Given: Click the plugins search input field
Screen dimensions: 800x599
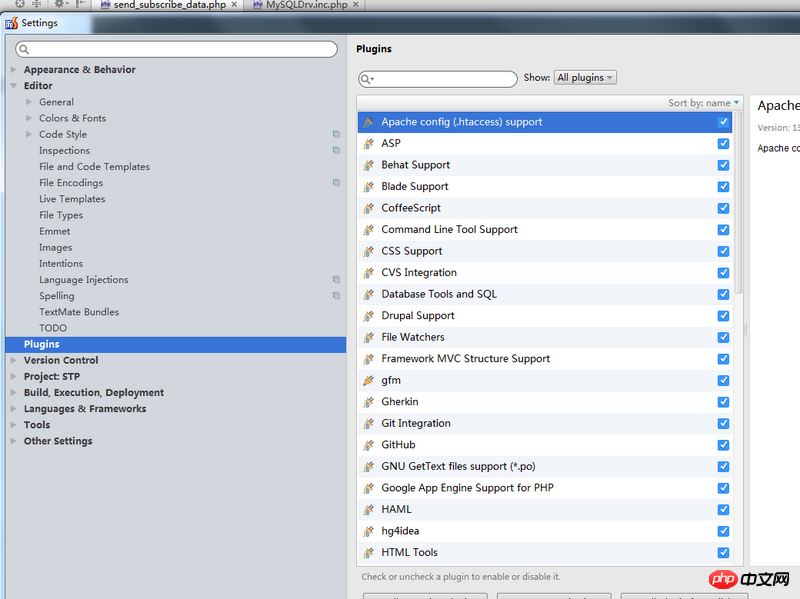Looking at the screenshot, I should tap(438, 79).
